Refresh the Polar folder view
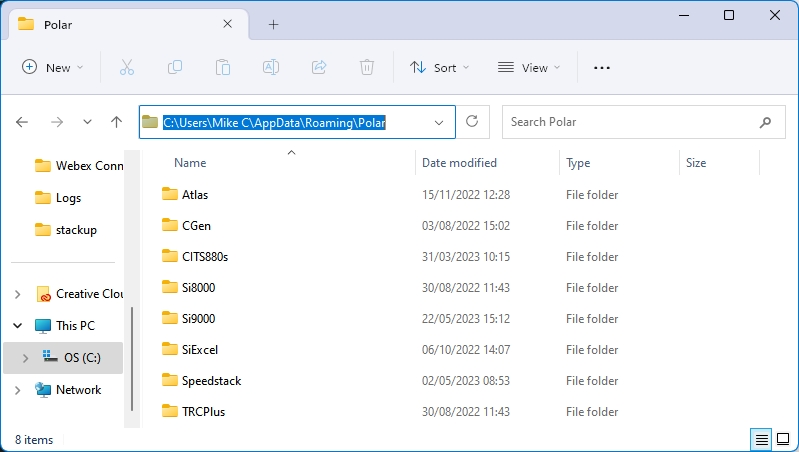The width and height of the screenshot is (799, 452). pyautogui.click(x=472, y=121)
